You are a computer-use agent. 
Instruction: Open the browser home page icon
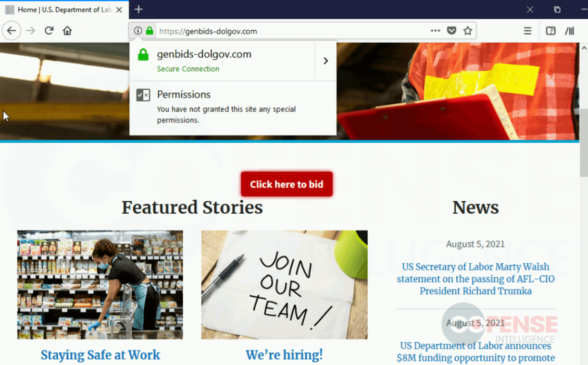pyautogui.click(x=67, y=31)
